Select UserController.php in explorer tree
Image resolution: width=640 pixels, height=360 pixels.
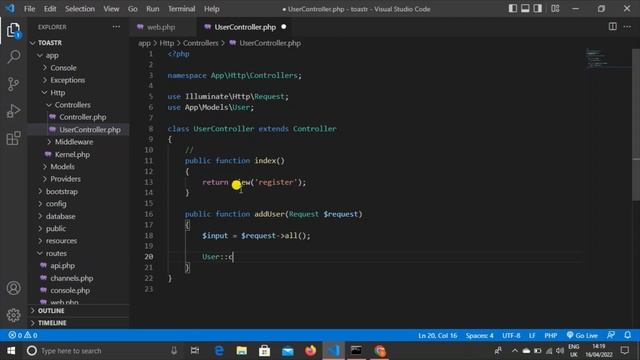coord(79,129)
